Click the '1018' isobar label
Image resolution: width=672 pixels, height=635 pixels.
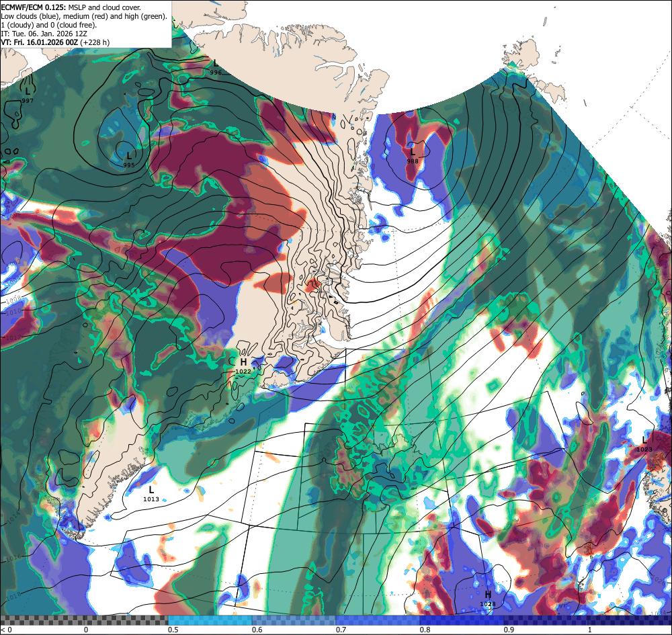tap(13, 596)
